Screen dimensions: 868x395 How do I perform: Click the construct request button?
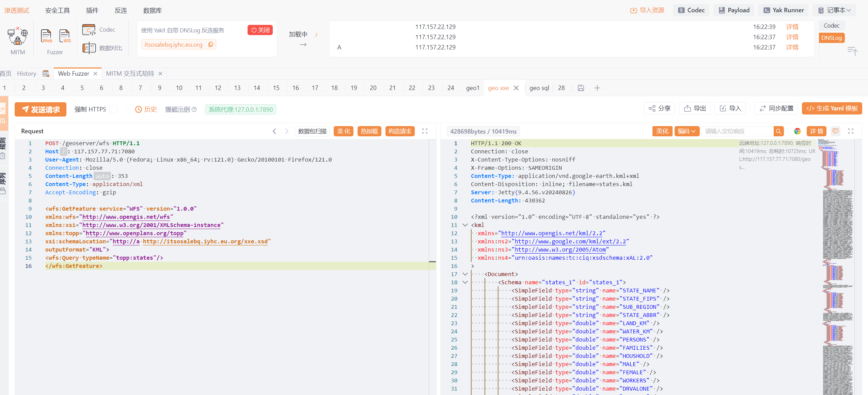[x=400, y=131]
